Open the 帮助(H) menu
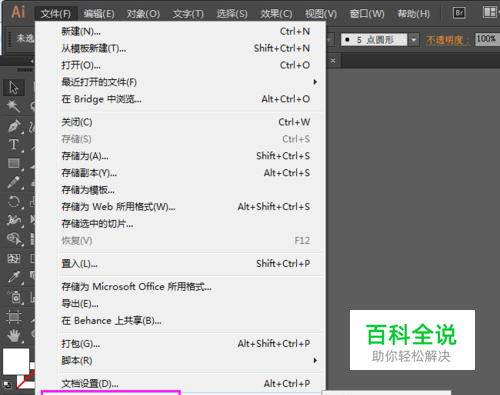Viewport: 500px width, 395px height. [x=414, y=14]
